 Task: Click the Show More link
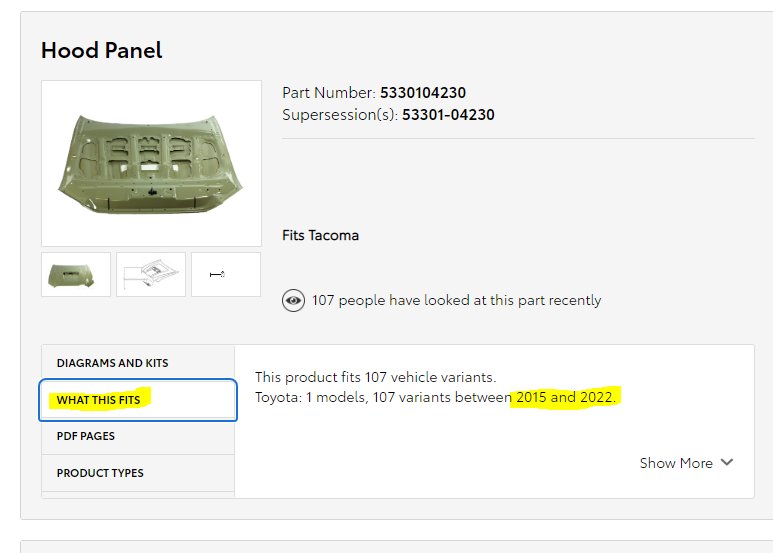pos(676,463)
